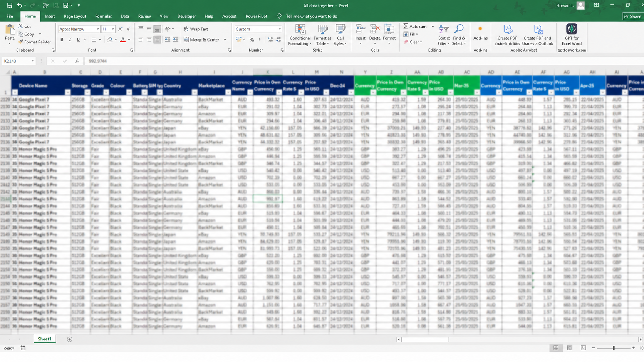Click Increase Decimal icon
The image size is (644, 362).
tap(270, 40)
